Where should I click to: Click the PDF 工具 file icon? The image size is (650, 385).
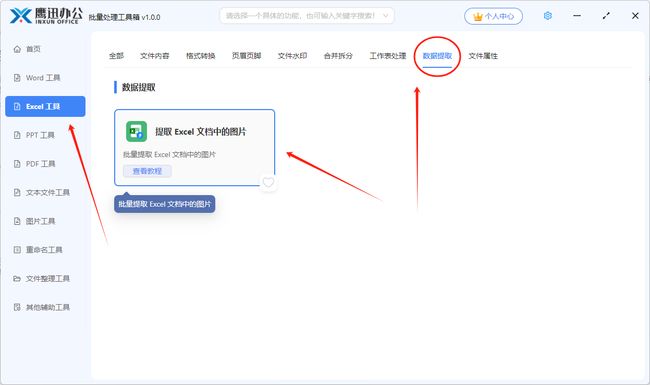click(x=17, y=164)
